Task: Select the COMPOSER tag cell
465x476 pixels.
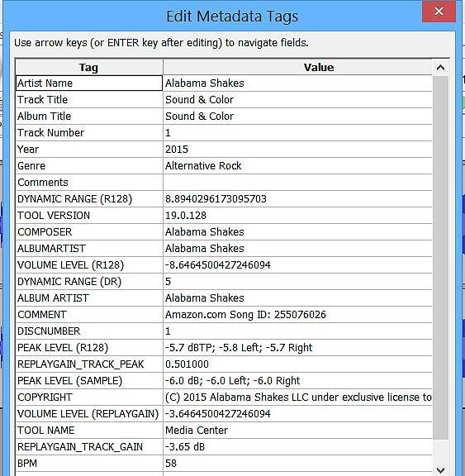Action: click(x=89, y=232)
